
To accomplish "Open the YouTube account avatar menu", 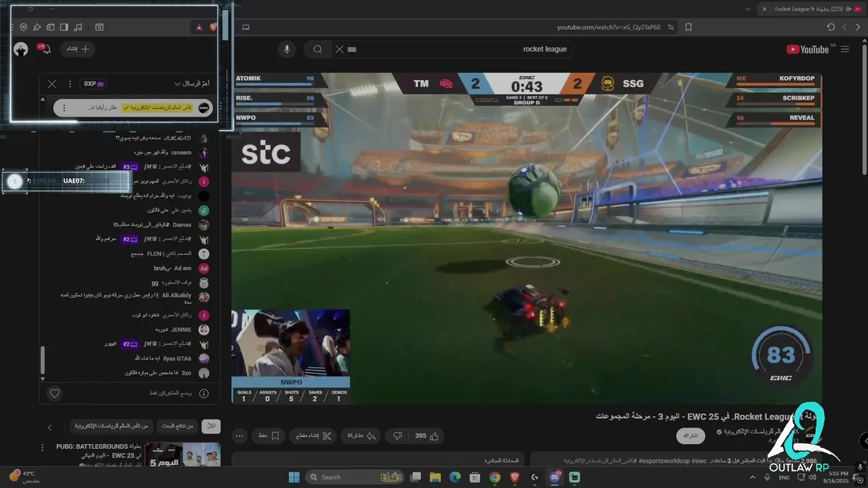I will (x=21, y=49).
